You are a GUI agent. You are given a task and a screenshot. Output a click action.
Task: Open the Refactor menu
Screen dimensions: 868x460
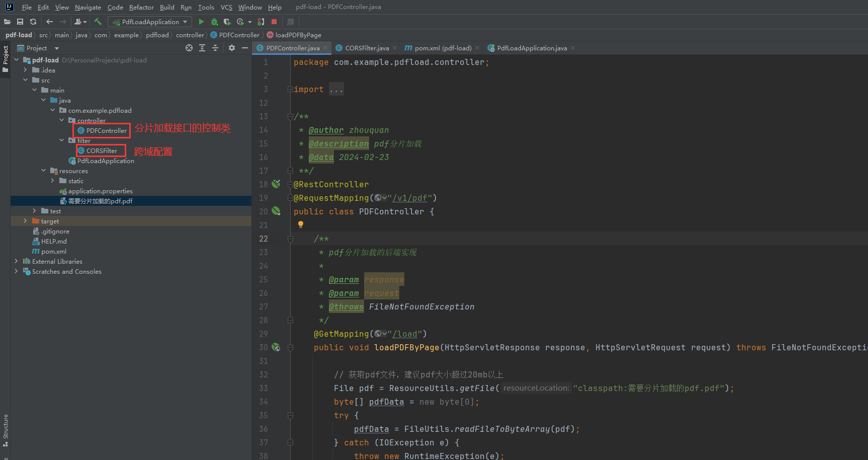[141, 7]
